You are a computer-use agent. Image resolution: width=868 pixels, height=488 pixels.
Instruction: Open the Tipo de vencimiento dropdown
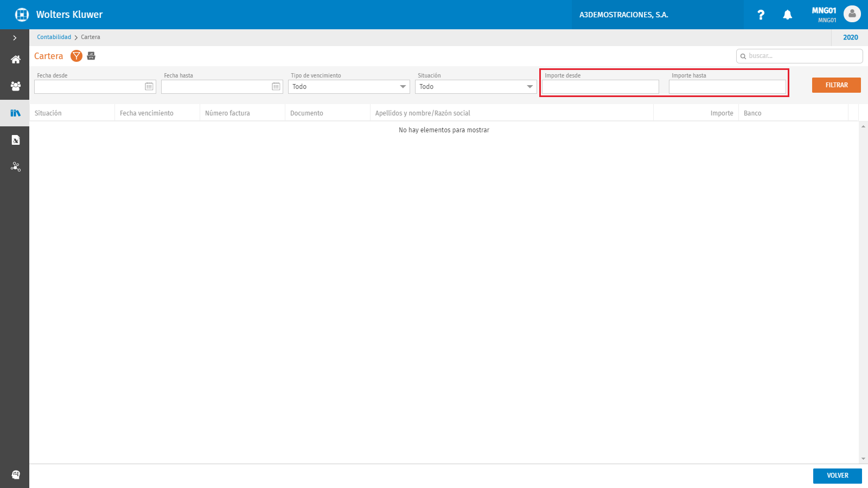(x=349, y=87)
